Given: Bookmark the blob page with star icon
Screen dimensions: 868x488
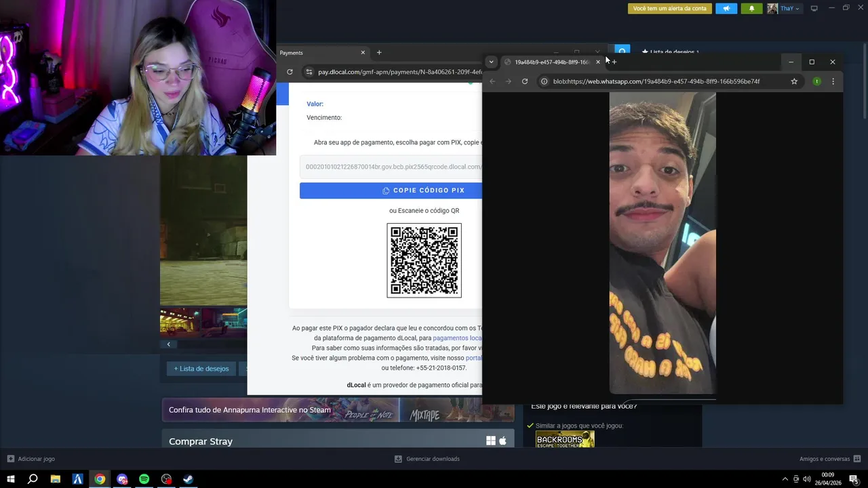Looking at the screenshot, I should tap(794, 81).
